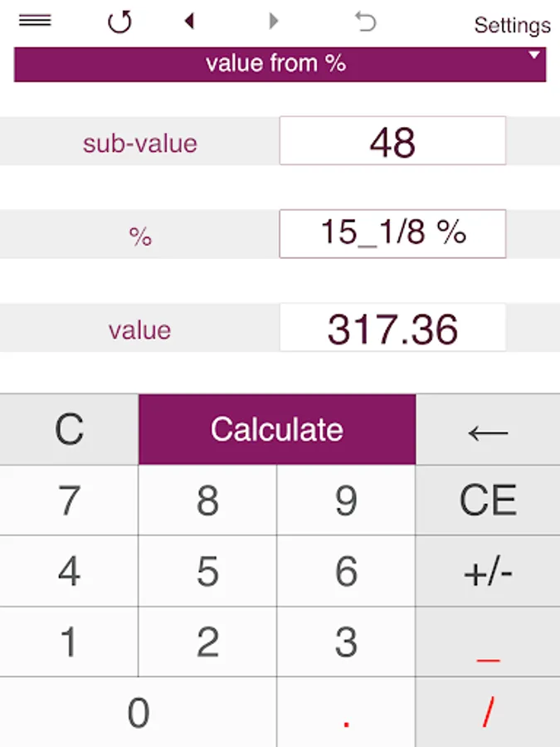Image resolution: width=560 pixels, height=747 pixels.
Task: Go to next with right triangle
Action: 274,22
